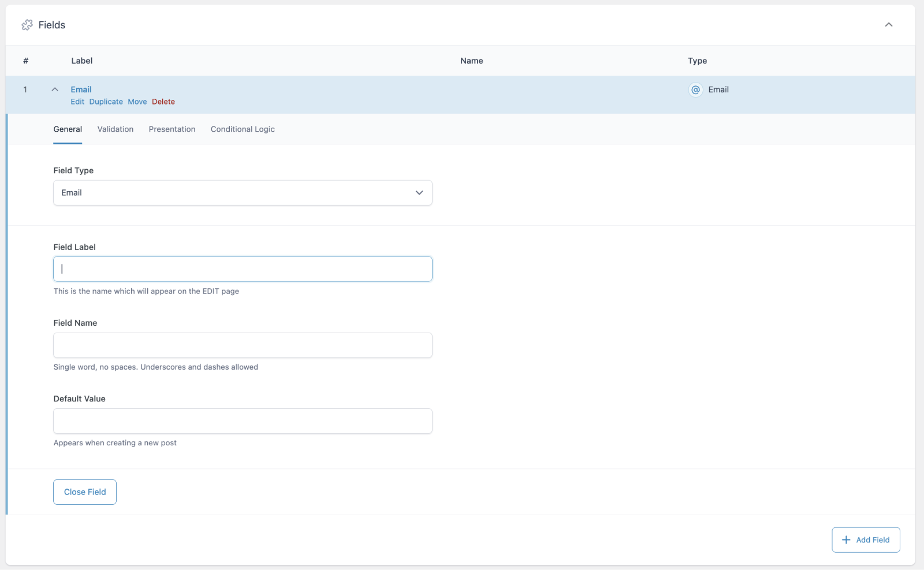Switch to the Validation tab

pyautogui.click(x=115, y=129)
